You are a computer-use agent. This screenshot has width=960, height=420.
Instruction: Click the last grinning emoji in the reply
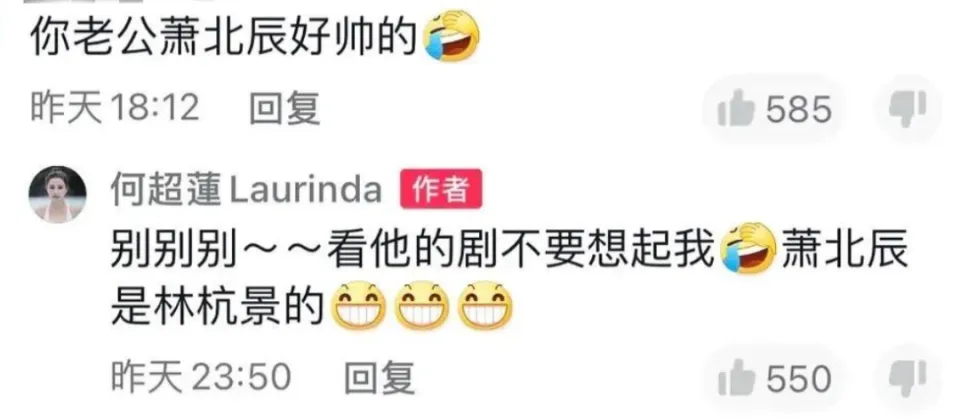[486, 306]
